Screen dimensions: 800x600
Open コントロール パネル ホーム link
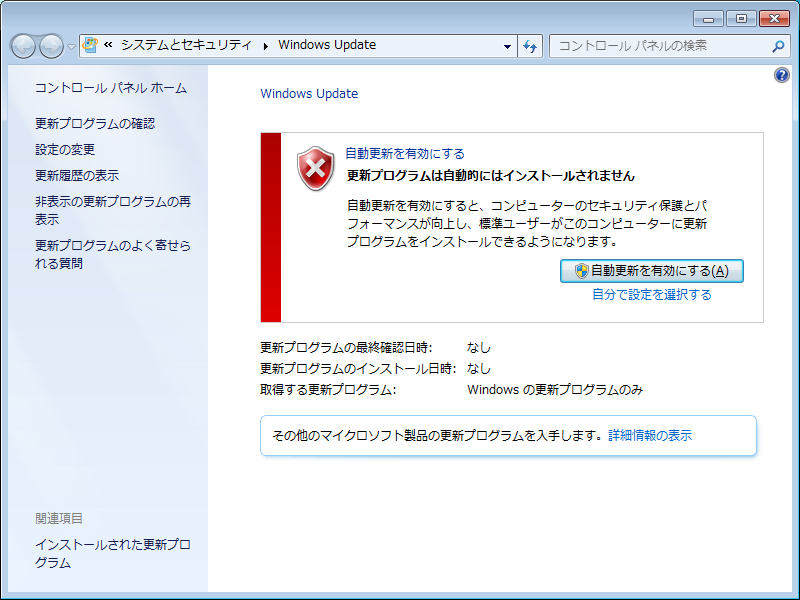pos(111,88)
